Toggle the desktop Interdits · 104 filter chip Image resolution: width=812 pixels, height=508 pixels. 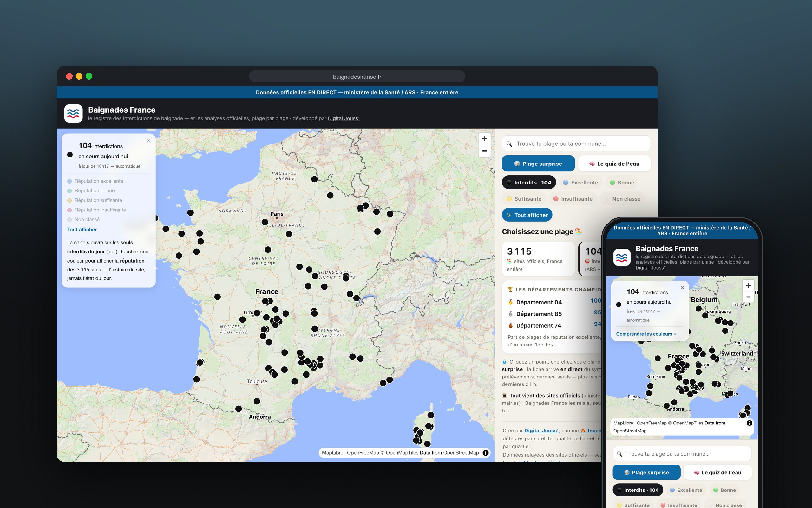tap(529, 183)
